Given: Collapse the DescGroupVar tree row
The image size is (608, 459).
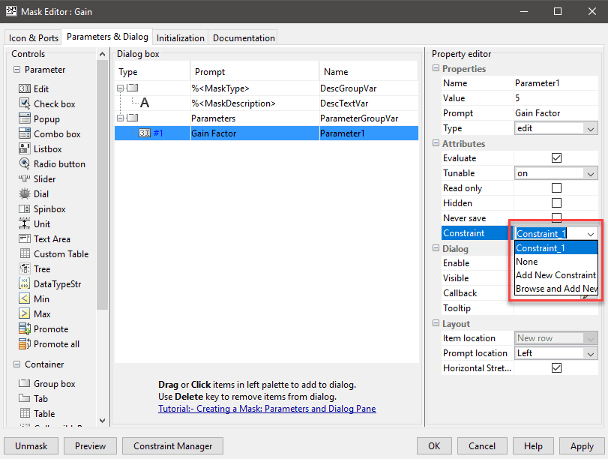Looking at the screenshot, I should click(120, 88).
